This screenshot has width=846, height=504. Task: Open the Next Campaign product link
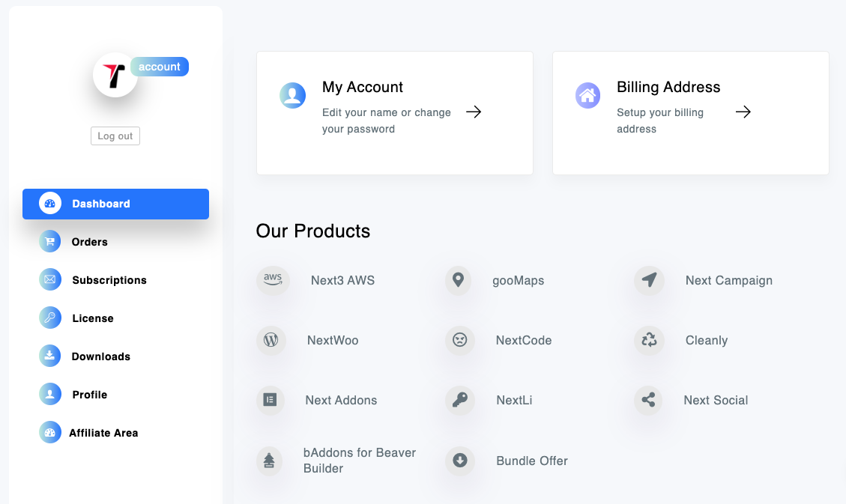(x=729, y=281)
